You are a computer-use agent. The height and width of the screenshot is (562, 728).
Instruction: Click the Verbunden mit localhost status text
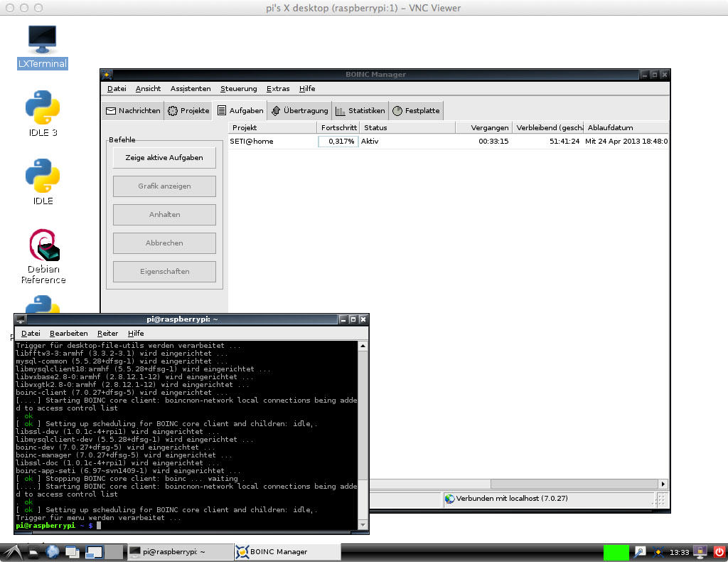point(512,499)
